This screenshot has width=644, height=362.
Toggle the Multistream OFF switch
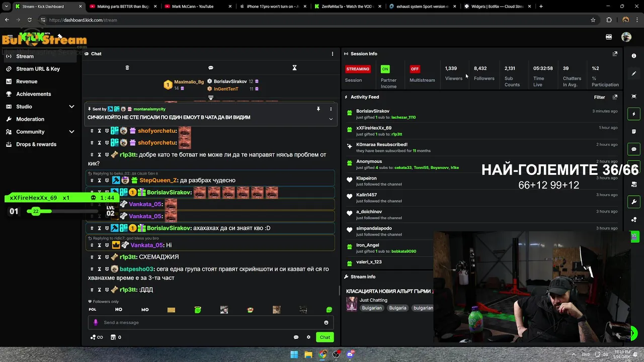415,69
